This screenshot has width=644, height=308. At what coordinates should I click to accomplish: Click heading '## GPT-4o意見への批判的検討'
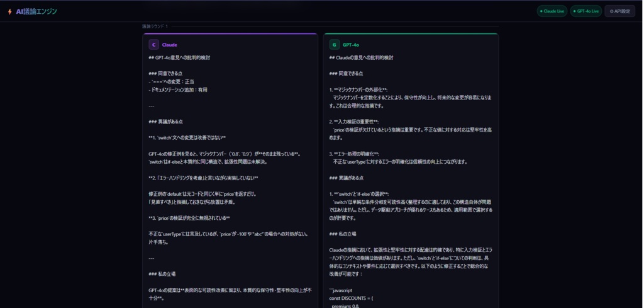coord(179,57)
